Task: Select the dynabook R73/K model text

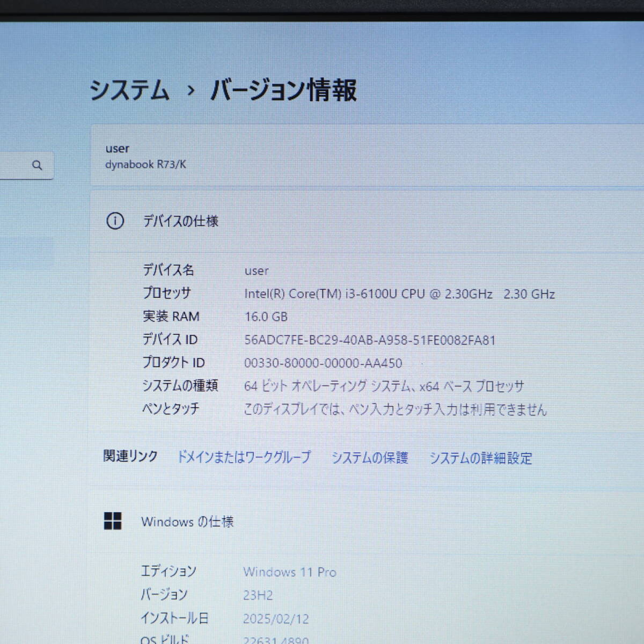Action: pos(145,165)
